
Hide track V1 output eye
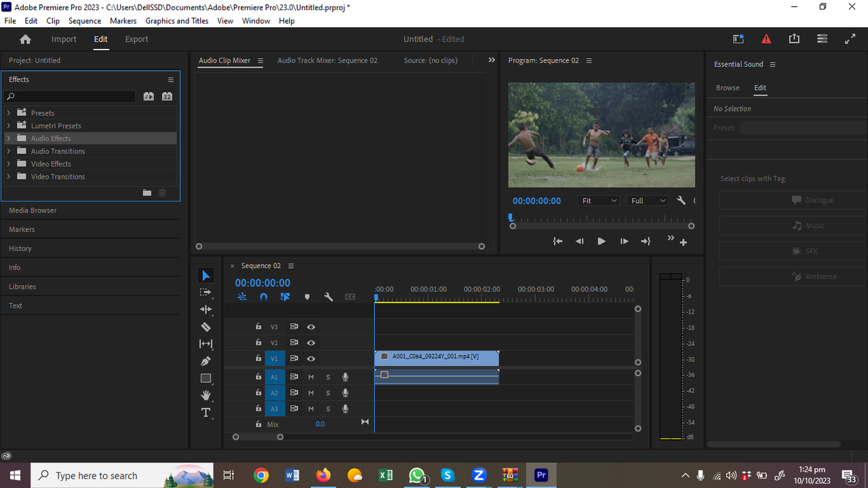[311, 358]
